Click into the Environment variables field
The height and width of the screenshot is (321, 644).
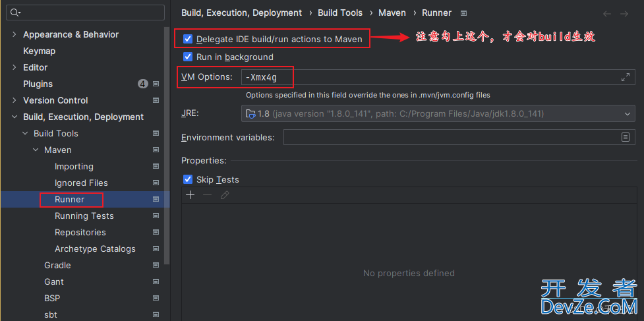coord(459,137)
